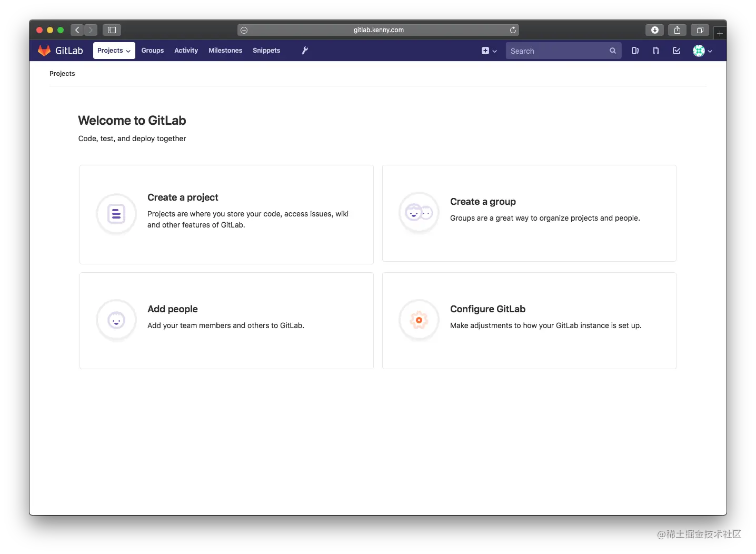Image resolution: width=756 pixels, height=554 pixels.
Task: Open the Configure GitLab card
Action: pos(529,321)
